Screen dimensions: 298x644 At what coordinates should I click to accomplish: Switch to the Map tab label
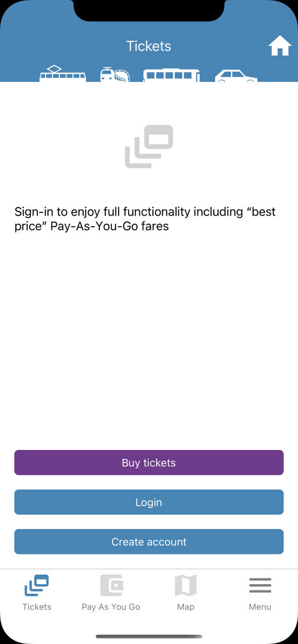[186, 607]
